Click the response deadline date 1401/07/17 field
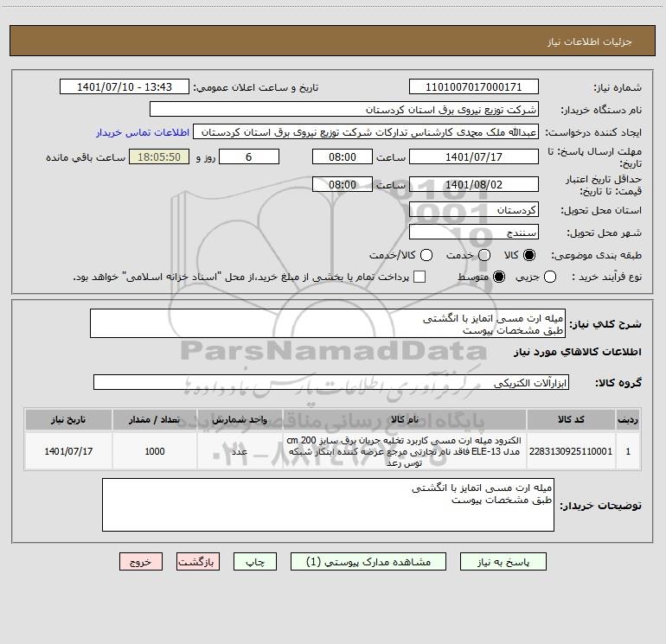The height and width of the screenshot is (644, 666). [x=474, y=156]
